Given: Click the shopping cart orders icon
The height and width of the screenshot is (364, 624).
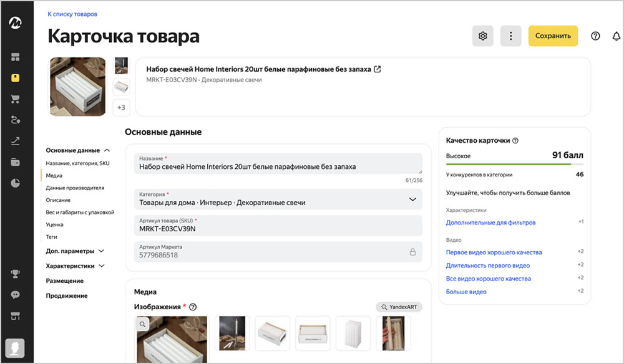Looking at the screenshot, I should (x=16, y=99).
